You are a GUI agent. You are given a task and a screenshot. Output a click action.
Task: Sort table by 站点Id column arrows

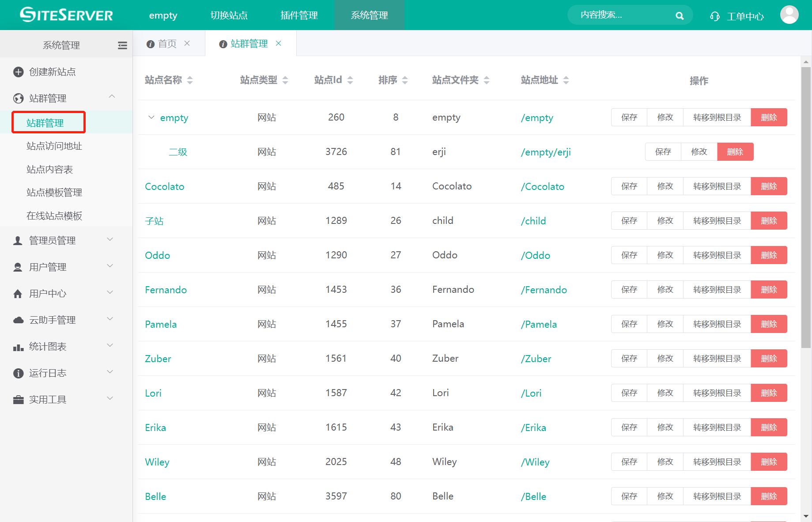coord(350,80)
